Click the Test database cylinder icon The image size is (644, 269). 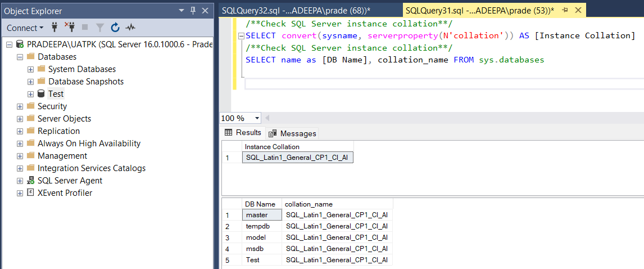40,94
